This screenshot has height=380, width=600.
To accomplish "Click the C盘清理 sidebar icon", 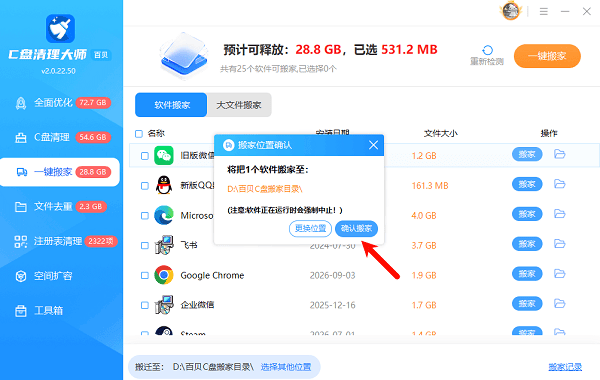I will pyautogui.click(x=21, y=137).
